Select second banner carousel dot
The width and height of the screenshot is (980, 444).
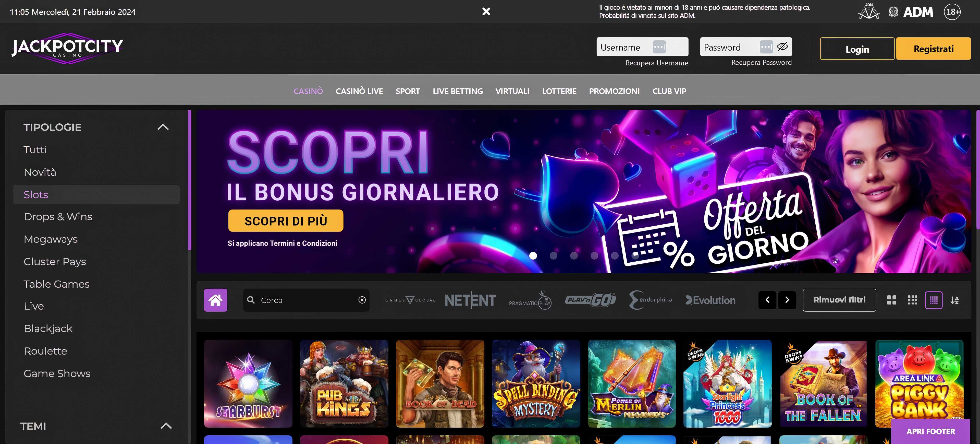tap(554, 256)
